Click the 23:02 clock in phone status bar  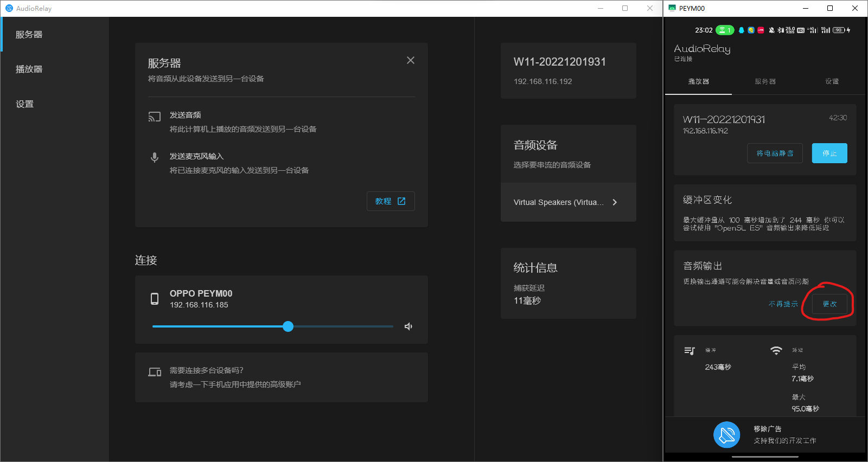coord(704,30)
